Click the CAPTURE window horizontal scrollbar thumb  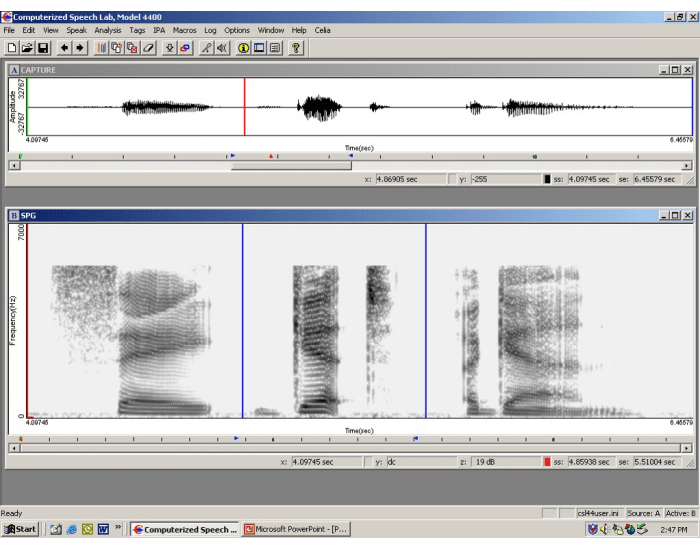(x=291, y=166)
